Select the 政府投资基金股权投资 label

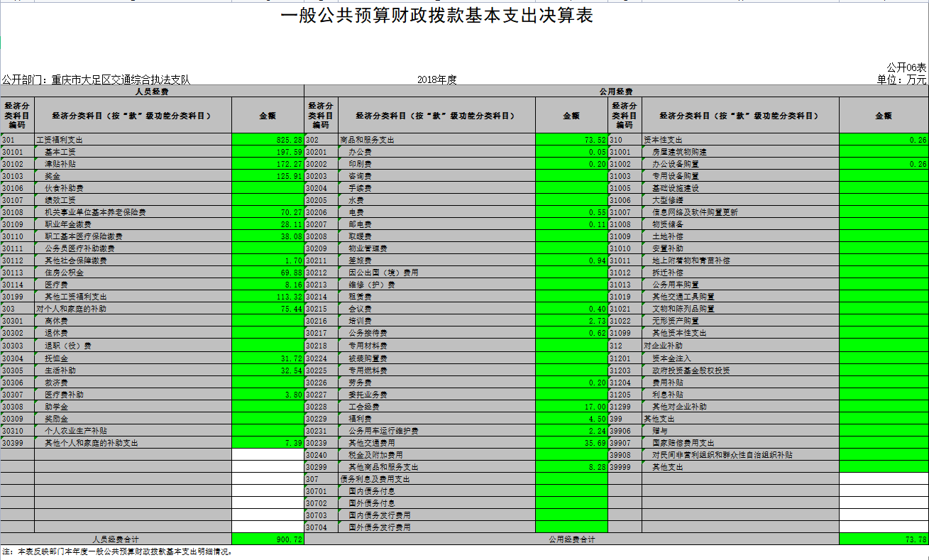(x=740, y=370)
